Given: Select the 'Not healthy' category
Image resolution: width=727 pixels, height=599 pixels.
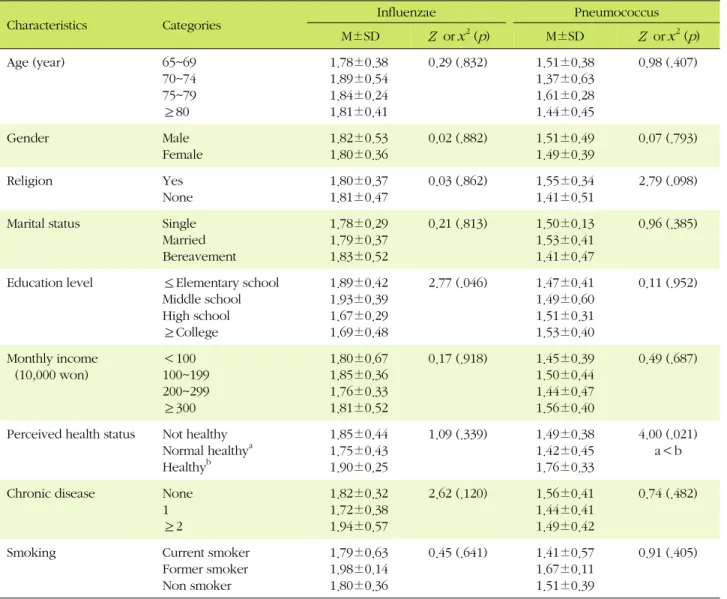Looking at the screenshot, I should [x=195, y=434].
